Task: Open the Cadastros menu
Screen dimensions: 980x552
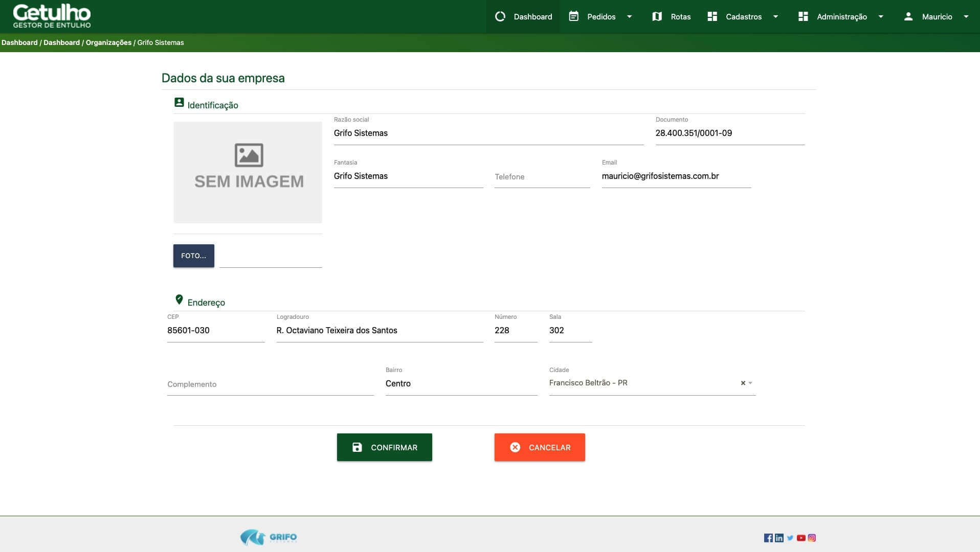Action: tap(743, 16)
